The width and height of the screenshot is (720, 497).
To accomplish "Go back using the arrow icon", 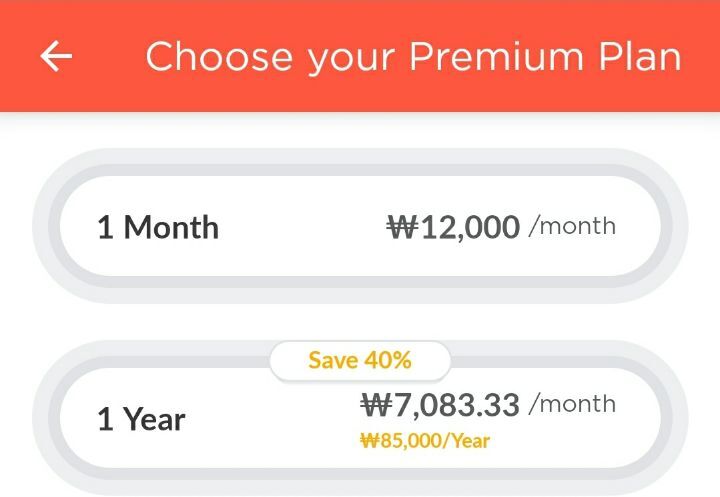I will click(56, 57).
